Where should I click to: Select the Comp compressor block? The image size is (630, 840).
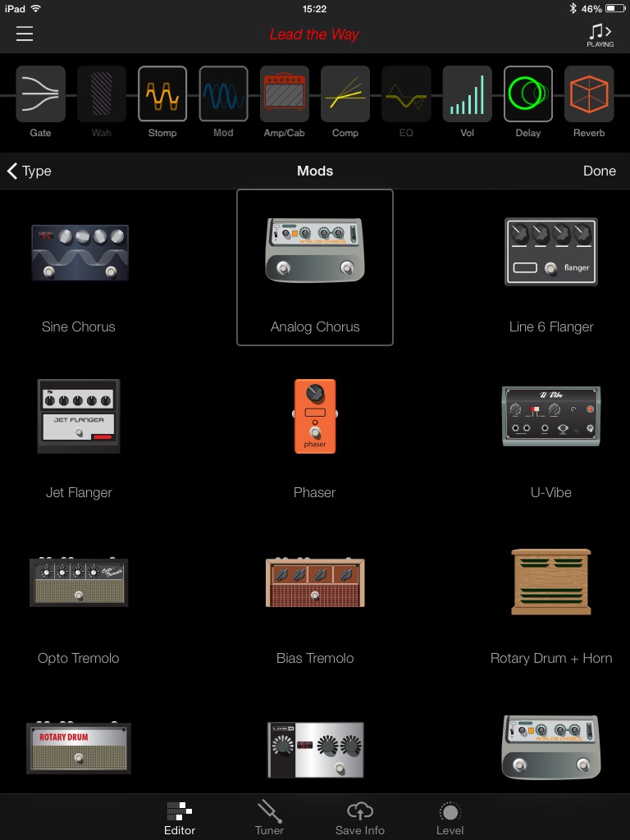click(x=345, y=94)
